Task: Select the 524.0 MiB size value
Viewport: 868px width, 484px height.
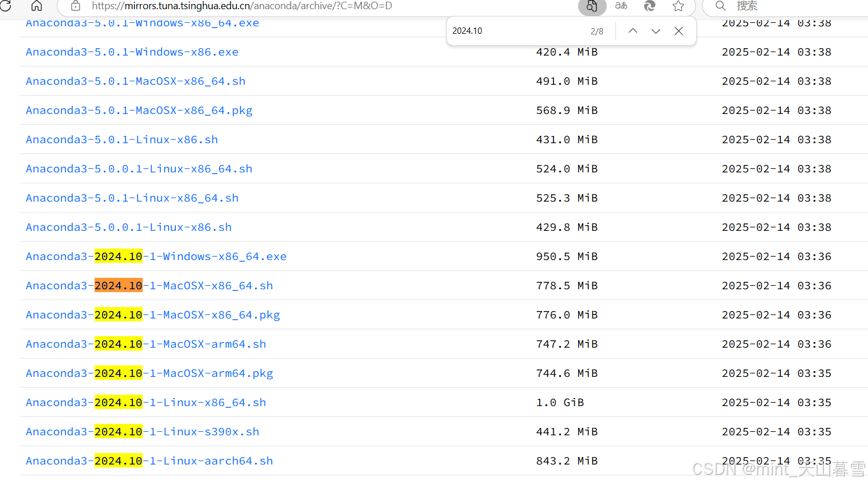Action: coord(567,169)
